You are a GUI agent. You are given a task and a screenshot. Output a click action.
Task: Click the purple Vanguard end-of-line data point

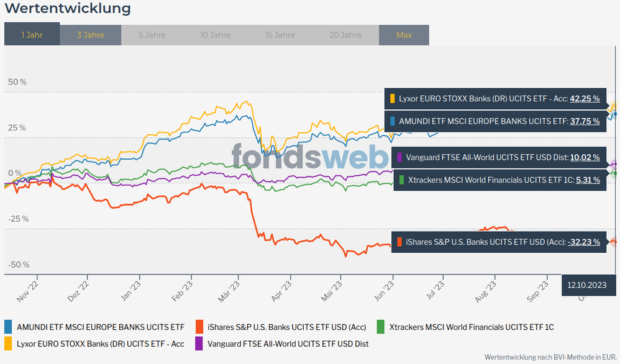(x=614, y=165)
